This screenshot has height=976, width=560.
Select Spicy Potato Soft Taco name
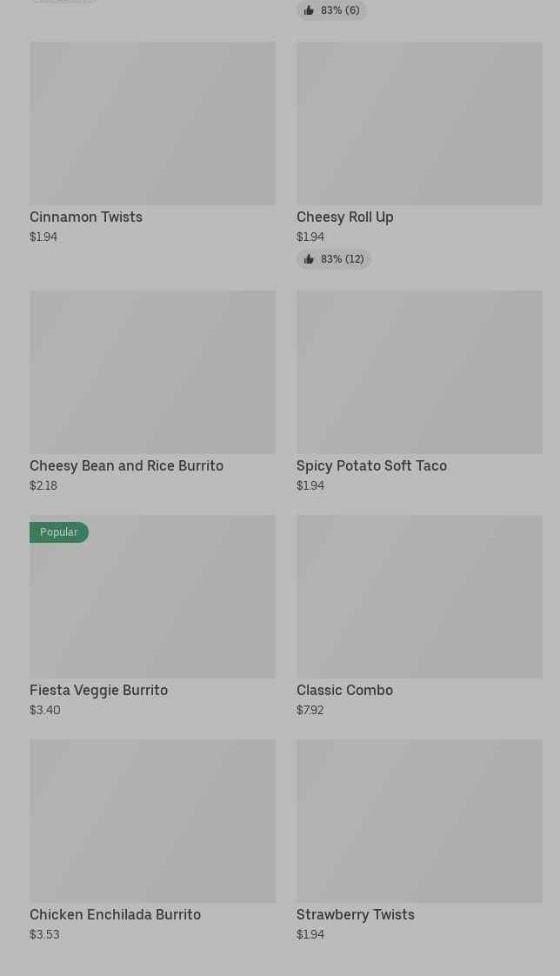click(x=371, y=466)
